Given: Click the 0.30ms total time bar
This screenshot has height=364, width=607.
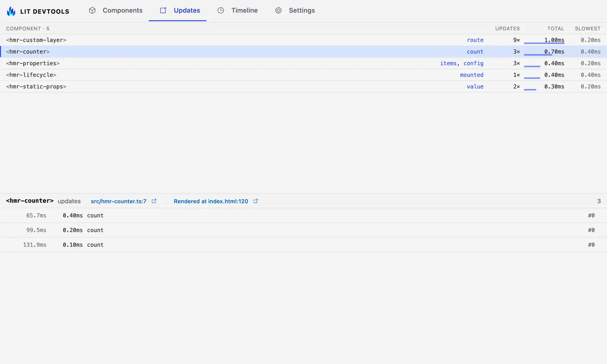Looking at the screenshot, I should 530,89.
